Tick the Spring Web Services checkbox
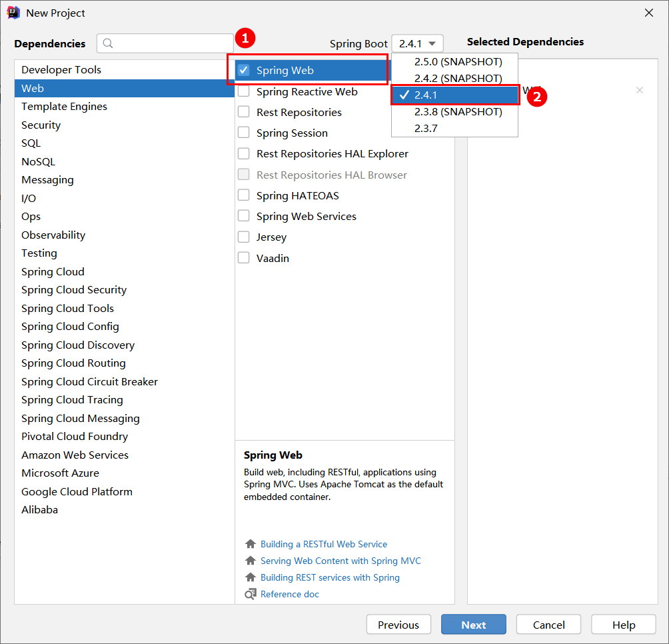The height and width of the screenshot is (644, 669). pyautogui.click(x=244, y=216)
